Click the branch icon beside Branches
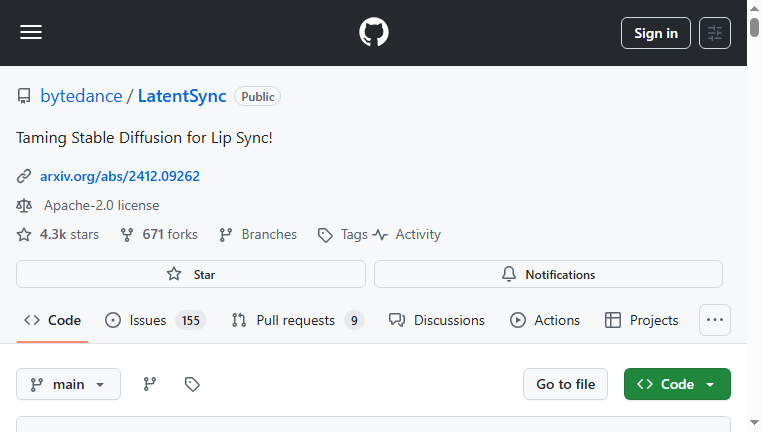The height and width of the screenshot is (432, 762). coord(225,235)
